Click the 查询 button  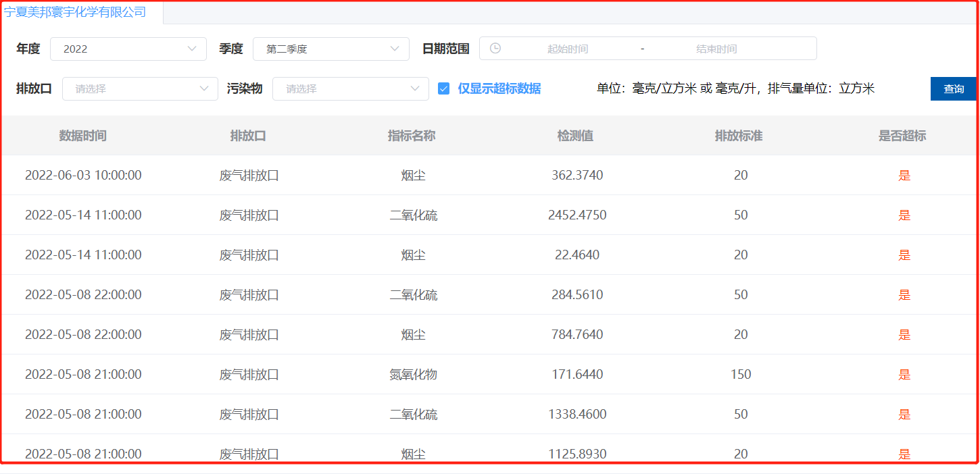tap(954, 88)
